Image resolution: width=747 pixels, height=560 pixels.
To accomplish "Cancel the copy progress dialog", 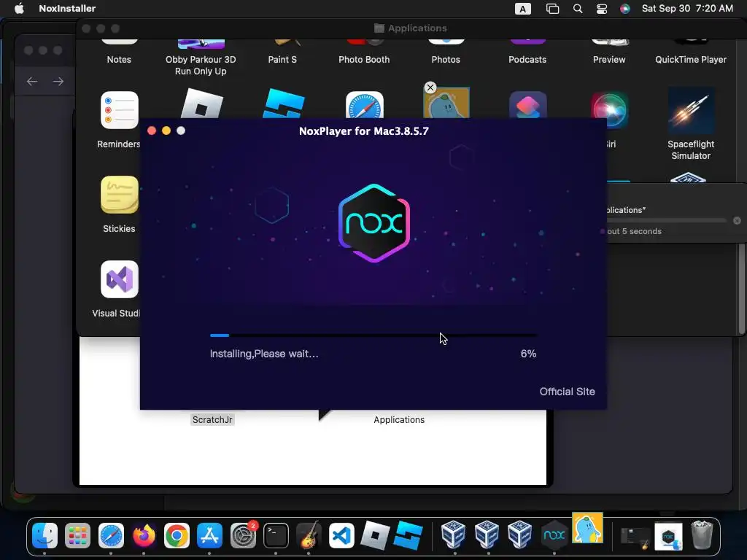I will coord(737,220).
